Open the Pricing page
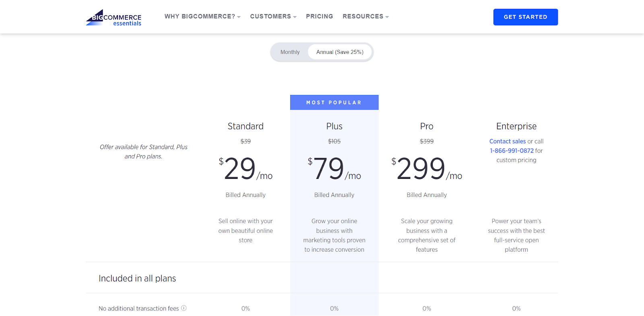This screenshot has width=644, height=316. pos(320,16)
